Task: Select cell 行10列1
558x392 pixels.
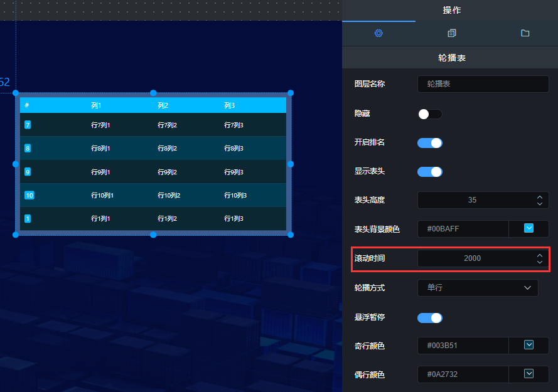Action: (x=102, y=195)
